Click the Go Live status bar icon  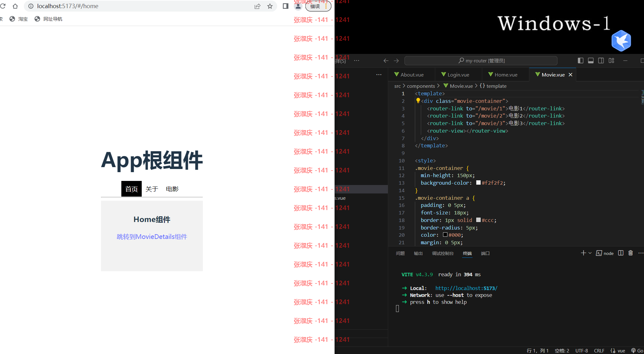(x=637, y=351)
